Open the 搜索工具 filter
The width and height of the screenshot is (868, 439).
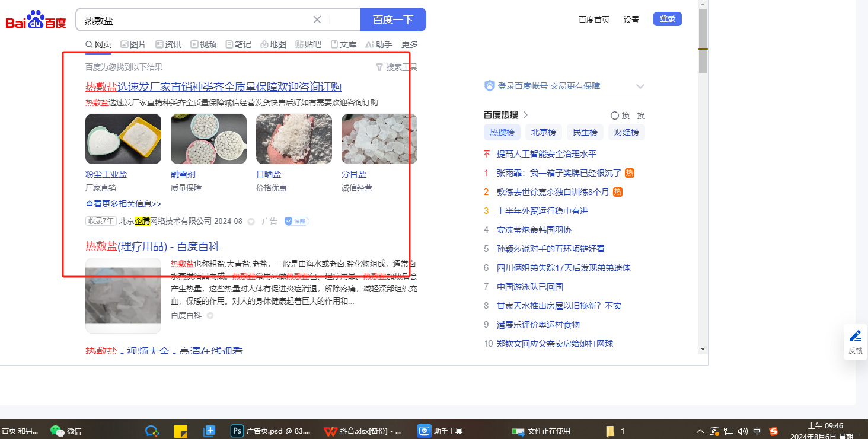pos(397,67)
